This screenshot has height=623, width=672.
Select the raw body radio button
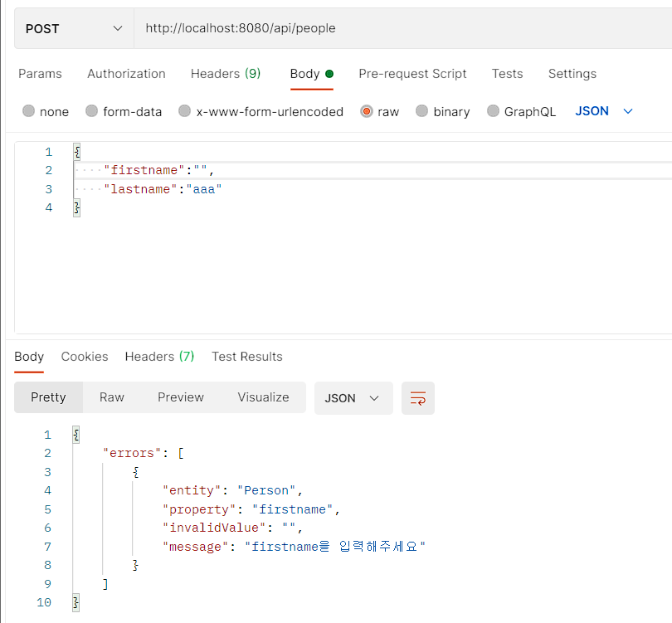pyautogui.click(x=367, y=111)
